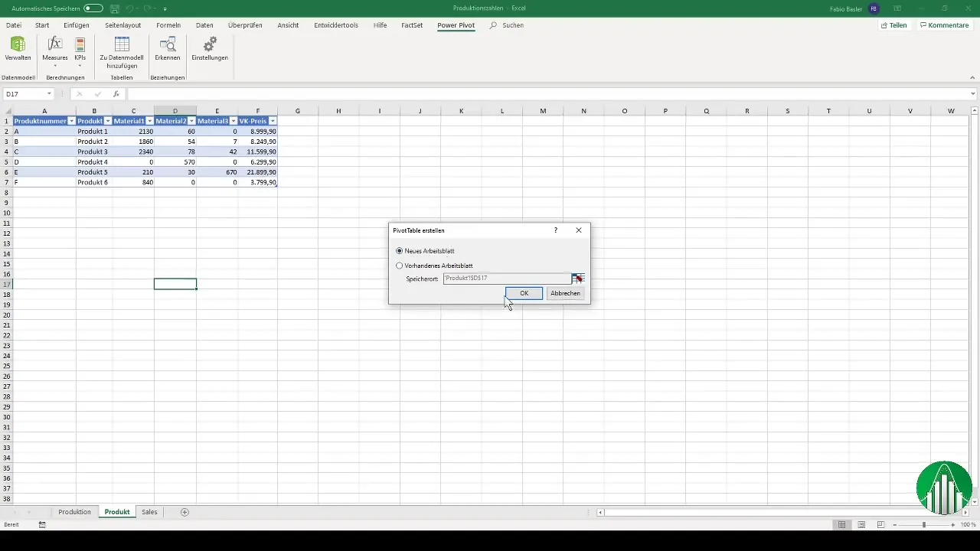Screen dimensions: 980x551
Task: Click the help question mark in dialog
Action: coord(556,230)
